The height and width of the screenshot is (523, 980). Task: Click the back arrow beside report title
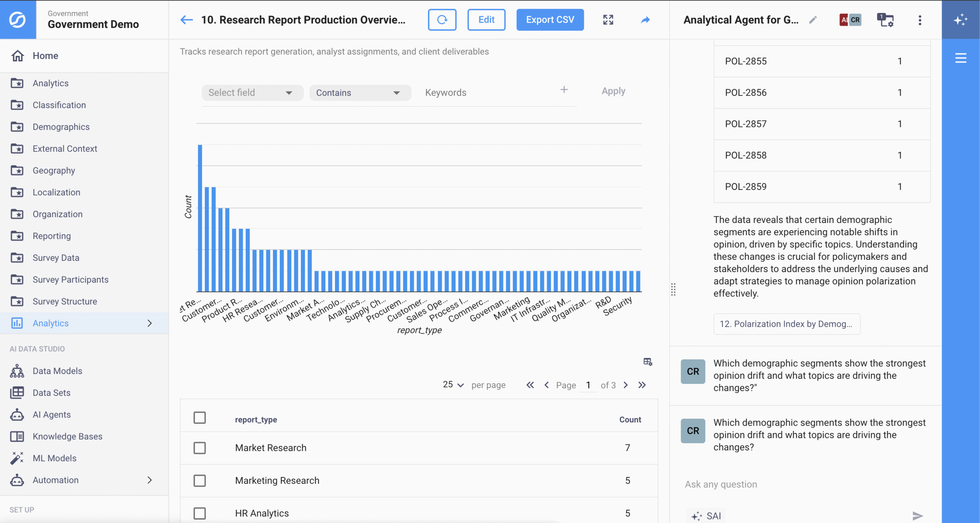[x=186, y=20]
